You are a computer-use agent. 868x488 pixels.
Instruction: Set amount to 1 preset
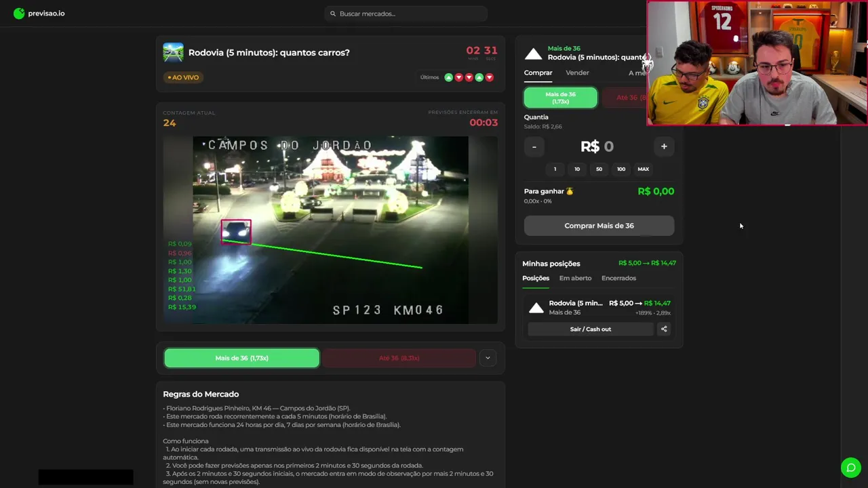(x=555, y=169)
